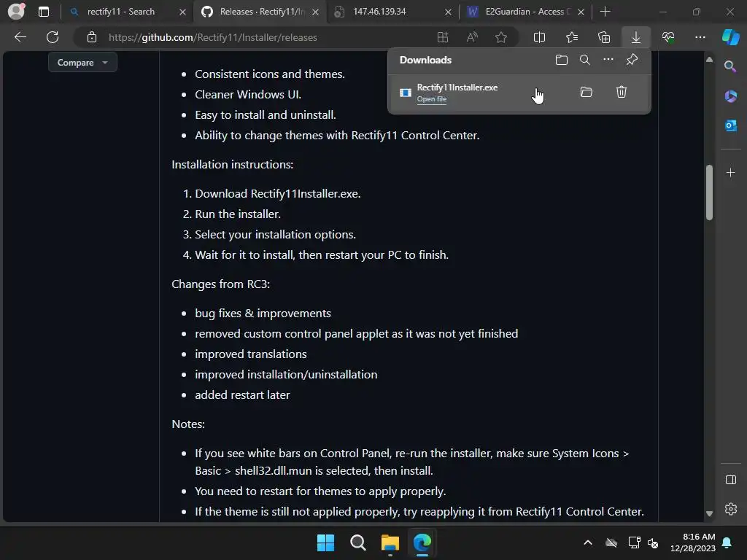Open a new browser tab

[605, 12]
